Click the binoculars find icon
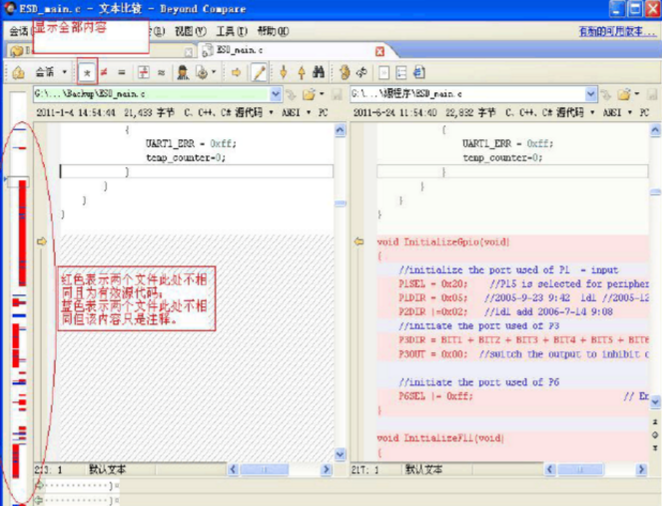The height and width of the screenshot is (506, 662). pos(318,72)
